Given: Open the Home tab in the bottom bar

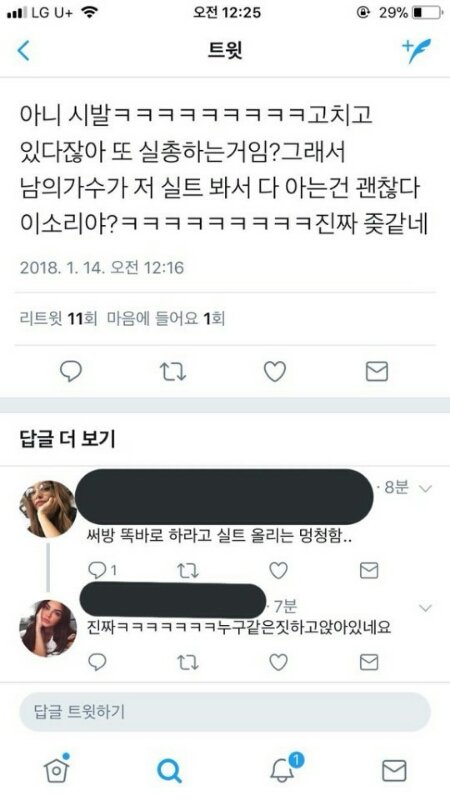Looking at the screenshot, I should pos(57,769).
